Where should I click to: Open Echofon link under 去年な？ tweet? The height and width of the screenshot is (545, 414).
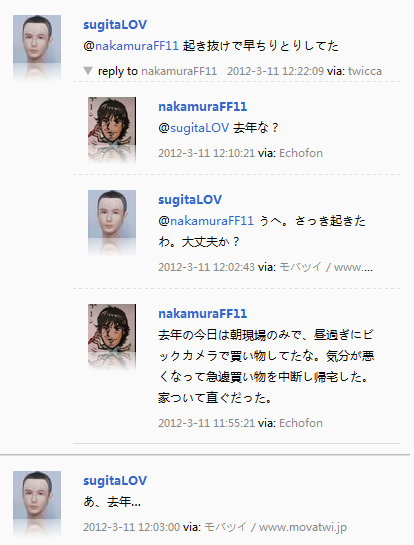point(301,153)
